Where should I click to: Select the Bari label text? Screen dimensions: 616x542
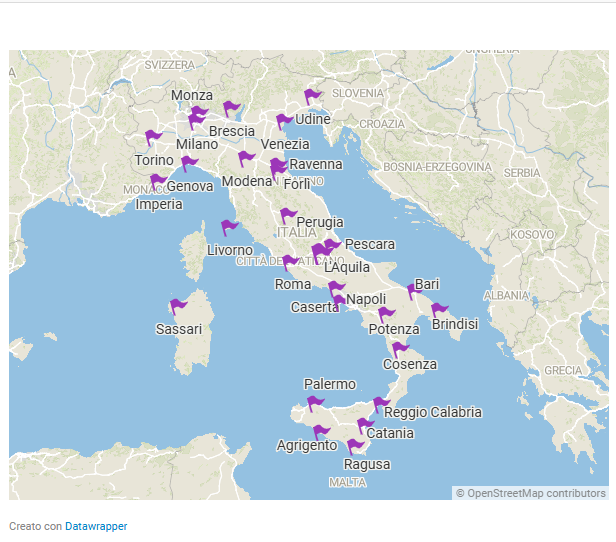[x=427, y=284]
